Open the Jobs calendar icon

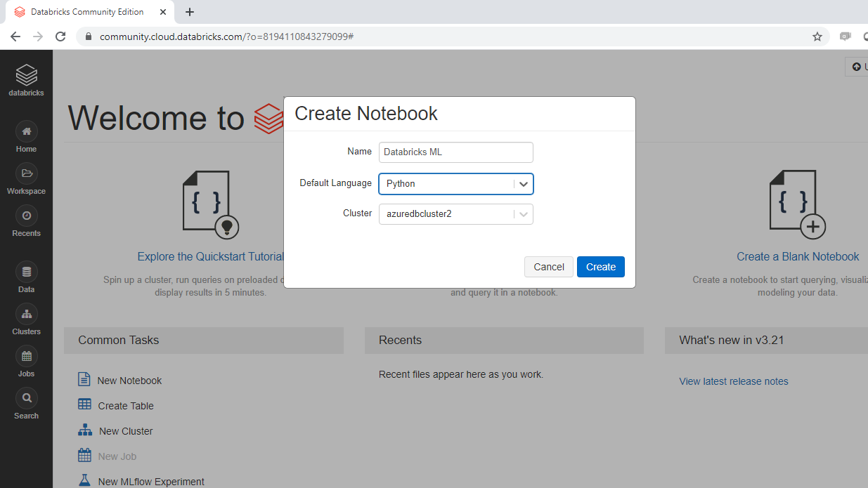coord(26,356)
